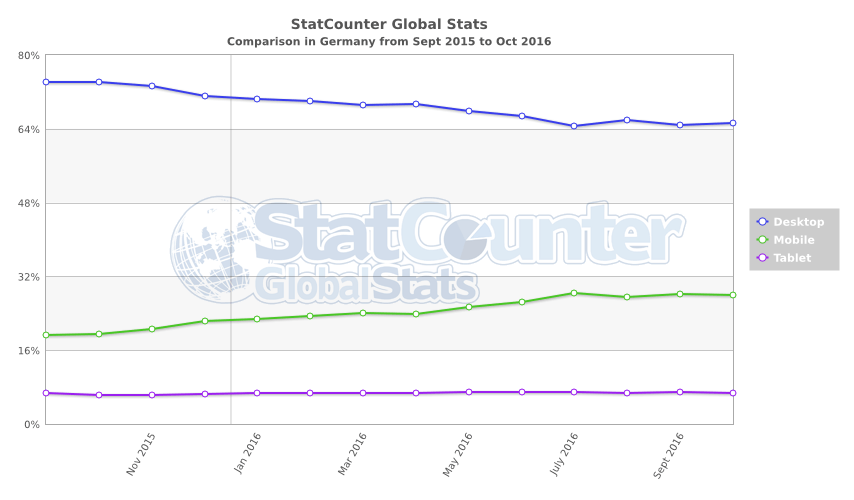Click the Comparison in Germany subtitle text
854x500 pixels.
389,42
